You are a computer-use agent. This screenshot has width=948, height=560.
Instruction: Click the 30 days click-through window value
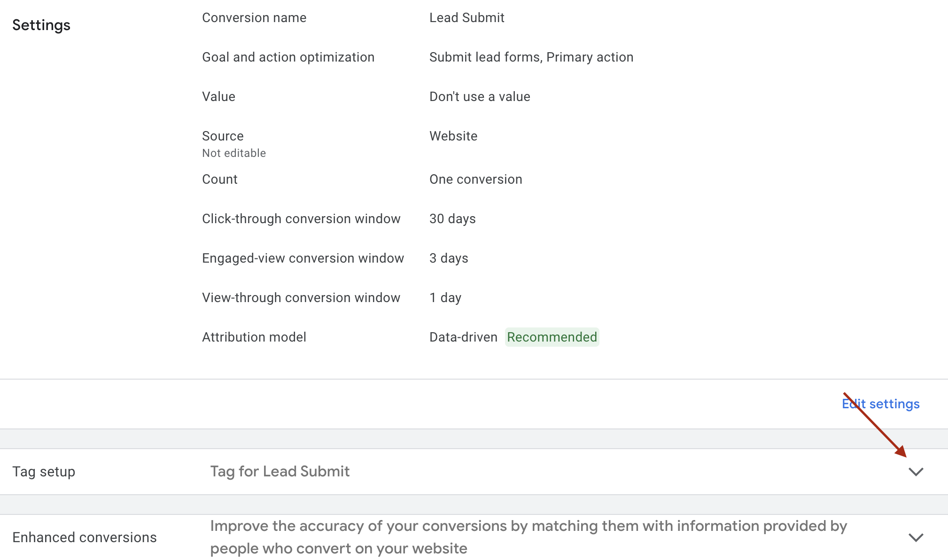pos(452,219)
